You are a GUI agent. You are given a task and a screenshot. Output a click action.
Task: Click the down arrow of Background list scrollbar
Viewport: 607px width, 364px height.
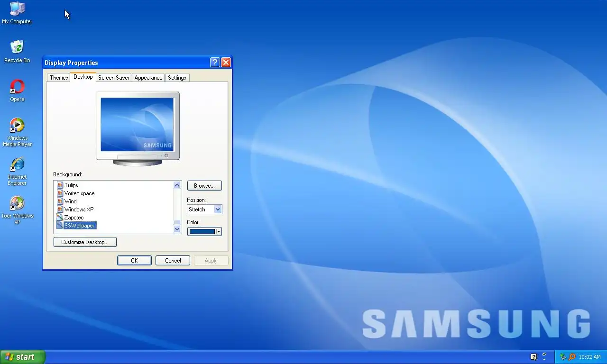[x=177, y=229]
